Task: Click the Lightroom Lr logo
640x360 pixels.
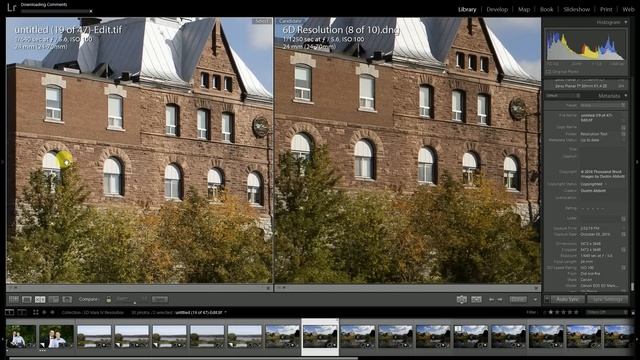Action: (11, 7)
